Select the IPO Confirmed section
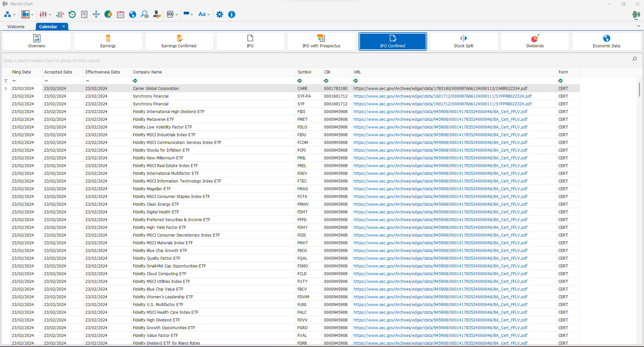This screenshot has width=644, height=347. tap(393, 41)
